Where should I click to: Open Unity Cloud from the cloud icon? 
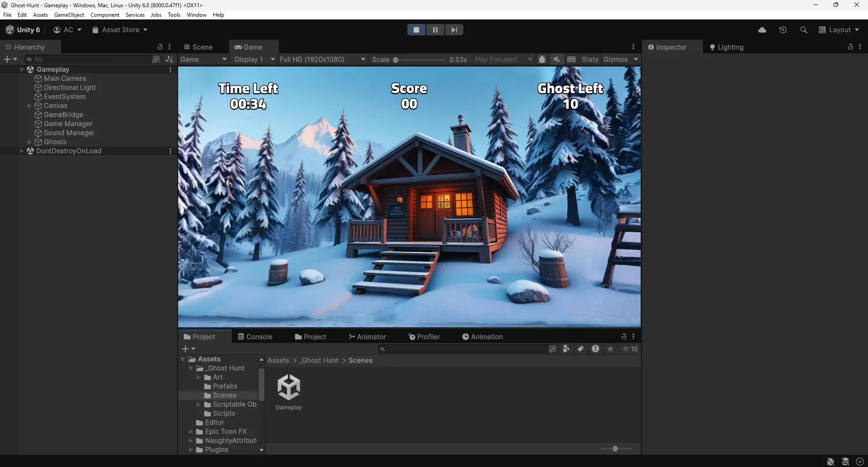pos(762,30)
